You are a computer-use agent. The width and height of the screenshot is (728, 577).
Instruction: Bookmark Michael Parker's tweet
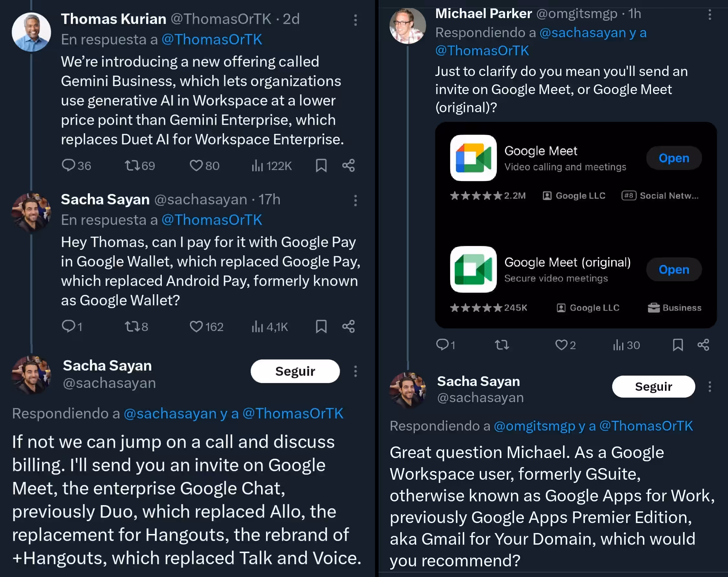(x=678, y=345)
